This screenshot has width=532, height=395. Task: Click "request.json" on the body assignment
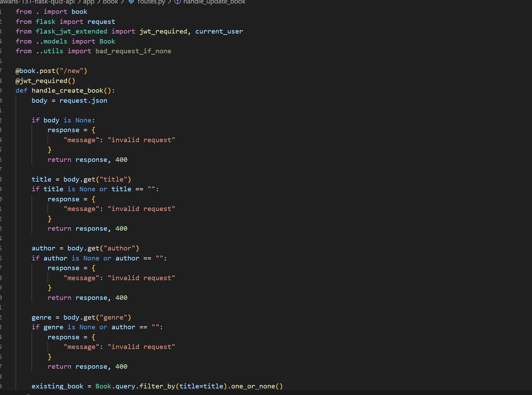83,100
